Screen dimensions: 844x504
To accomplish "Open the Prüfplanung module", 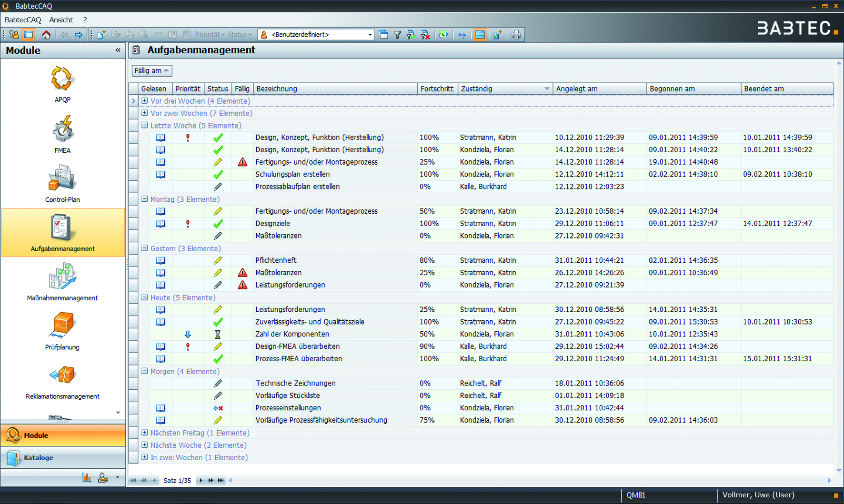I will point(62,328).
